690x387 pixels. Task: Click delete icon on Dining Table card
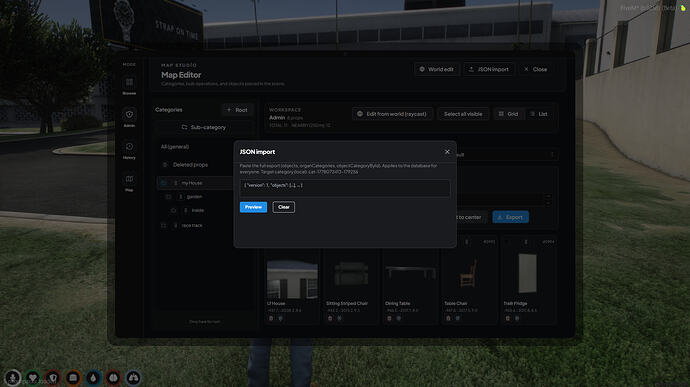click(389, 318)
